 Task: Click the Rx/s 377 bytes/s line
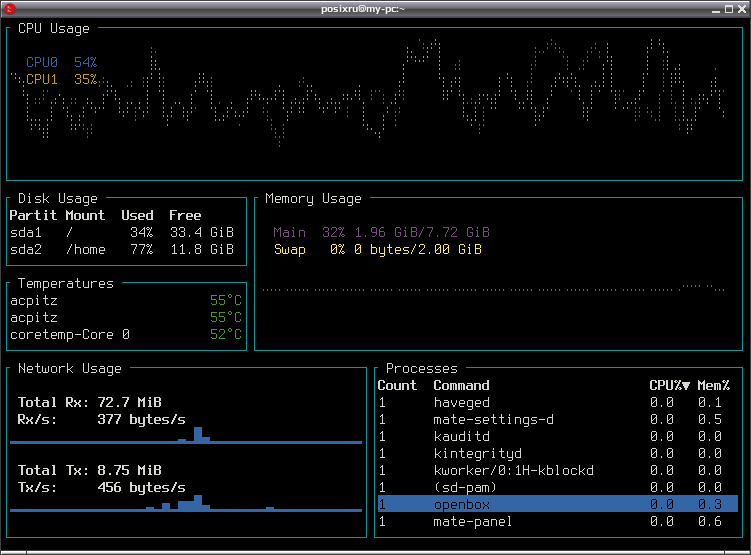[101, 419]
